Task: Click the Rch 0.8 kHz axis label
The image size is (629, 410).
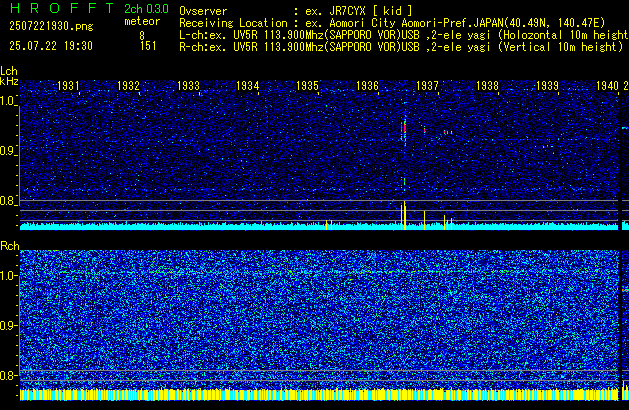Action: [x=8, y=375]
